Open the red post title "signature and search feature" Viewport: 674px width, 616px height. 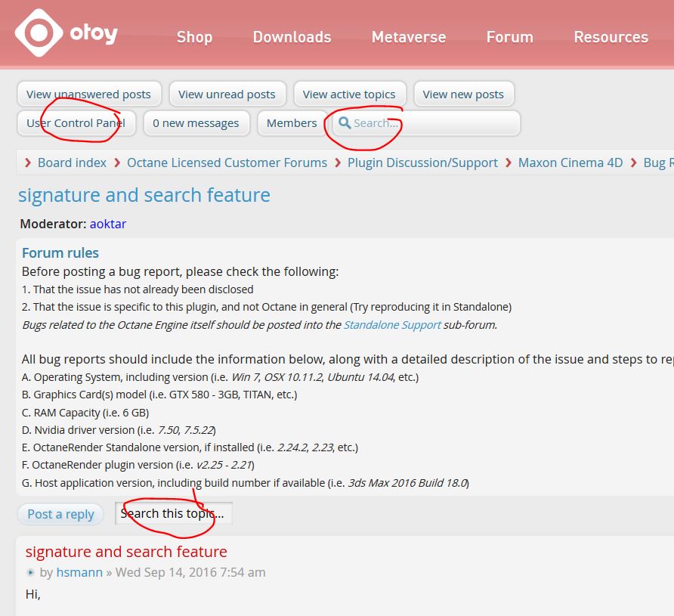(x=126, y=552)
